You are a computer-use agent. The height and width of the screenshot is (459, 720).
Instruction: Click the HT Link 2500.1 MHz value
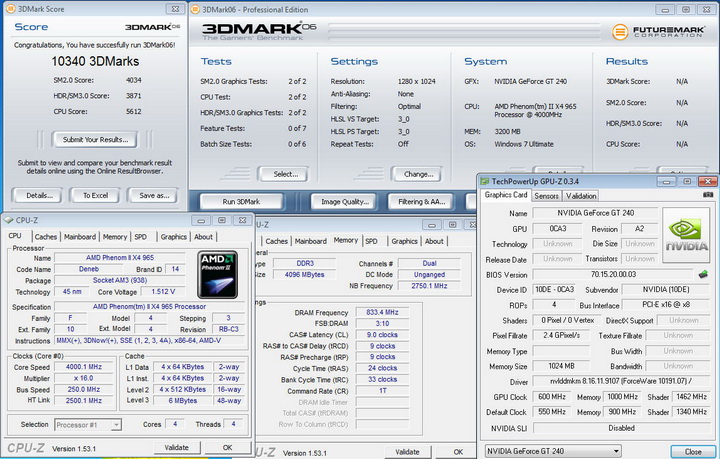tap(84, 401)
